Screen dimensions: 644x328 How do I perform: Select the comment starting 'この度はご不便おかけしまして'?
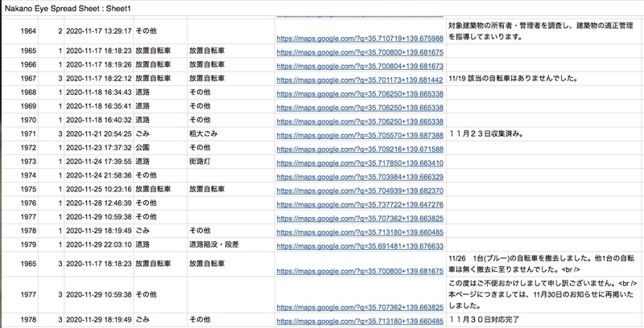point(543,294)
